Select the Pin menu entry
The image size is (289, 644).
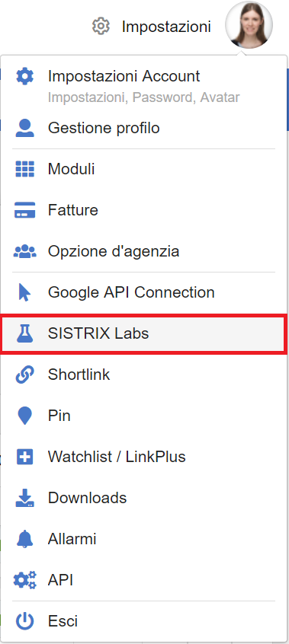click(143, 416)
